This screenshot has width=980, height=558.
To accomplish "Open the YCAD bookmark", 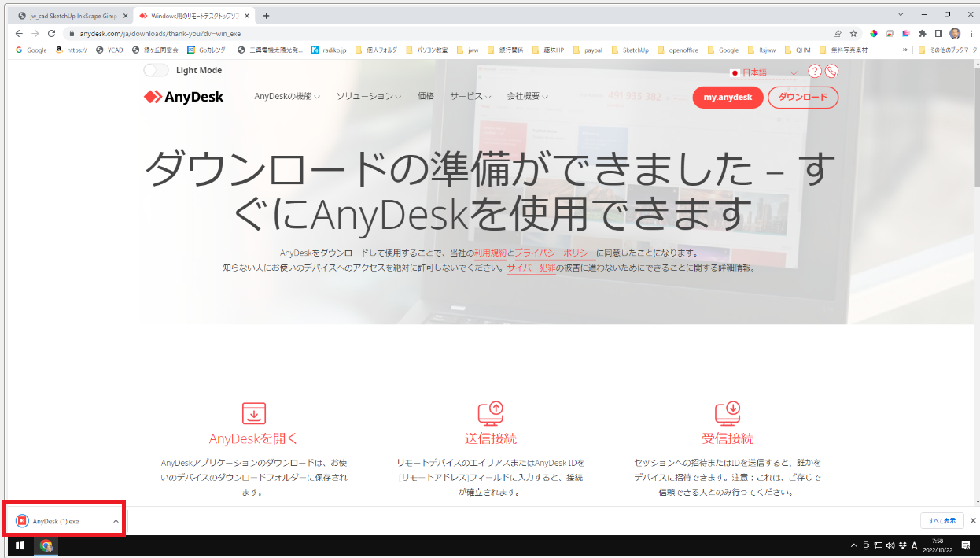I will click(x=110, y=50).
